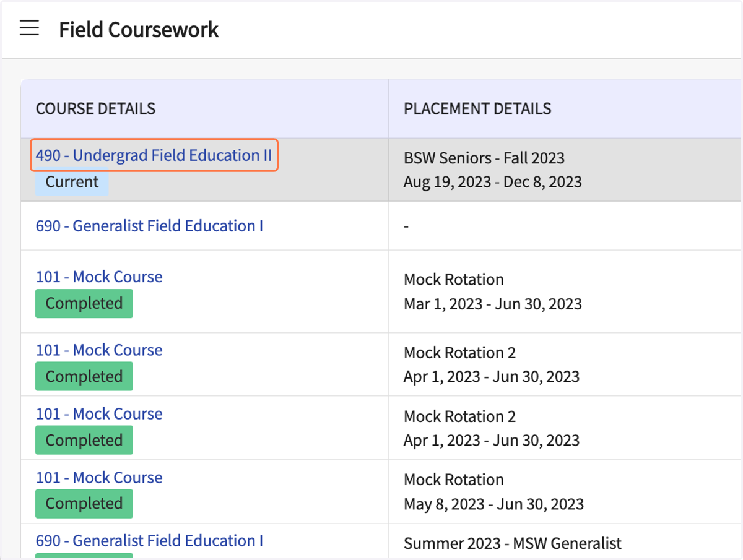Open 490 - Undergrad Field Education II course
This screenshot has height=560, width=743.
tap(154, 155)
